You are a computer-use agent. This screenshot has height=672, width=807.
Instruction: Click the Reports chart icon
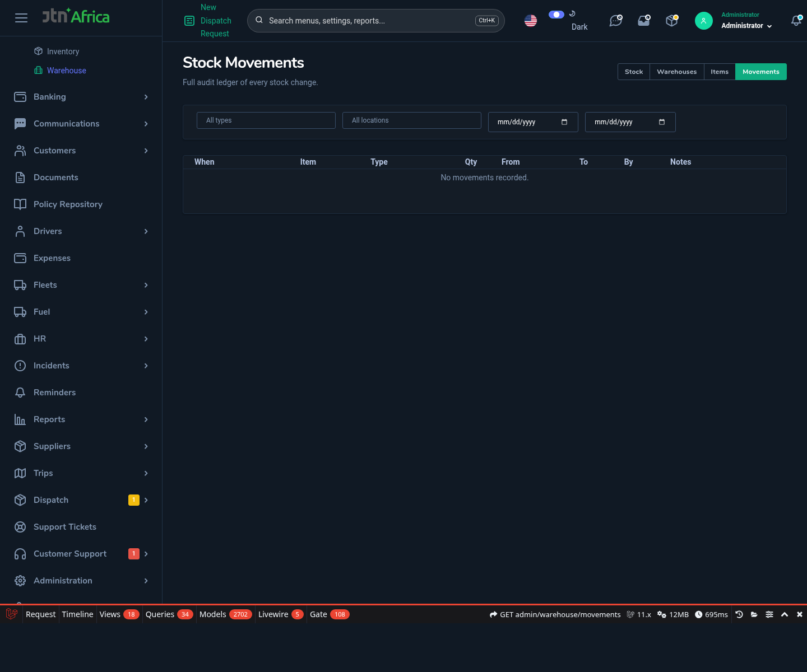click(x=20, y=419)
